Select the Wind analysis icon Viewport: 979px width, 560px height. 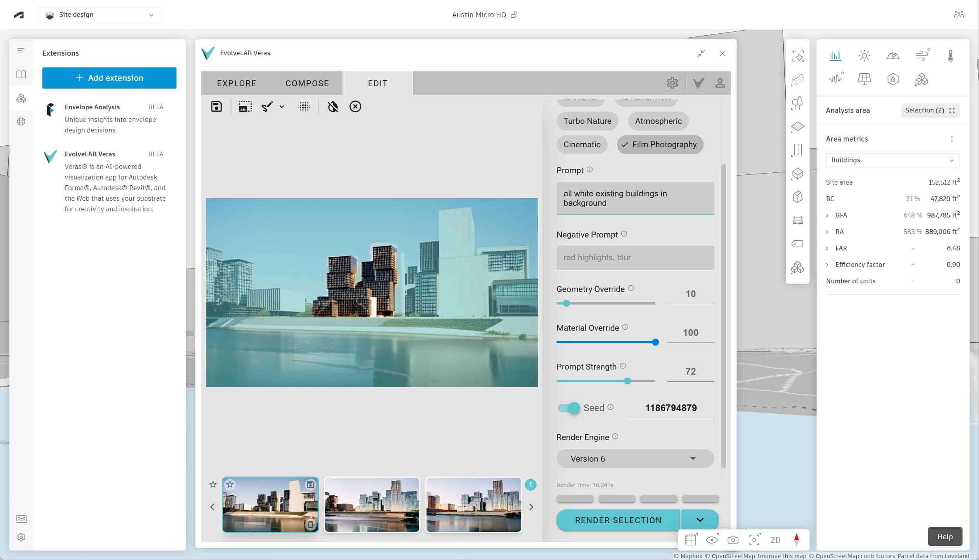click(x=922, y=56)
